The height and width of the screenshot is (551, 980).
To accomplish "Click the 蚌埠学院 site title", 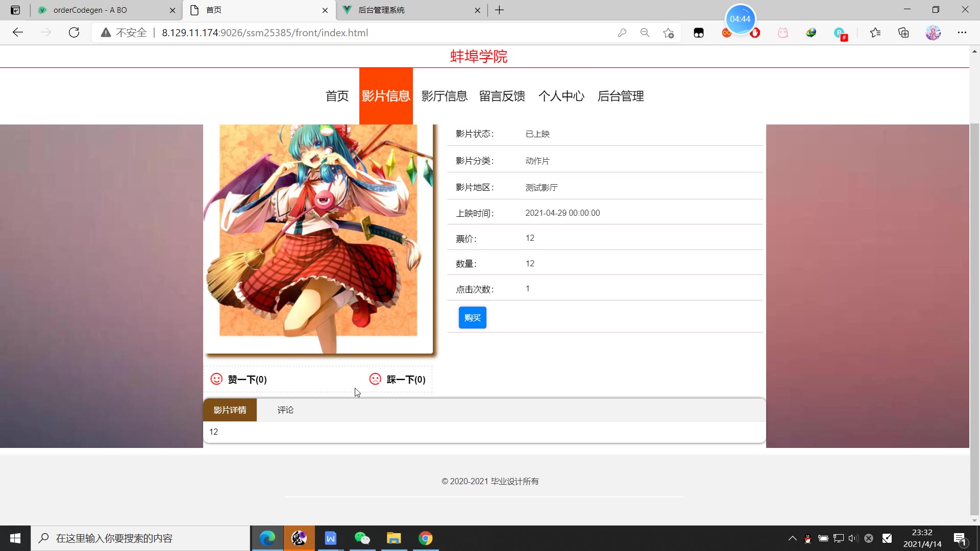I will (x=479, y=56).
